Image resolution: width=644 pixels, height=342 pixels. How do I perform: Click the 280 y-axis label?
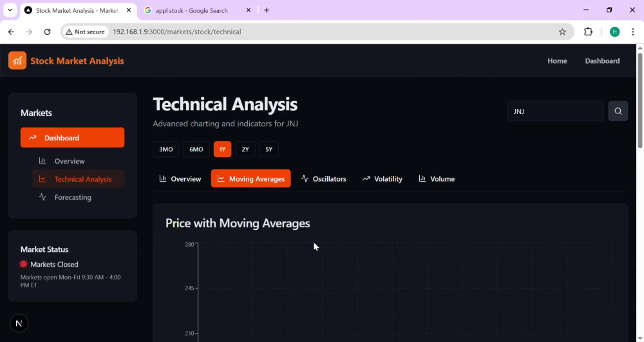coord(189,244)
